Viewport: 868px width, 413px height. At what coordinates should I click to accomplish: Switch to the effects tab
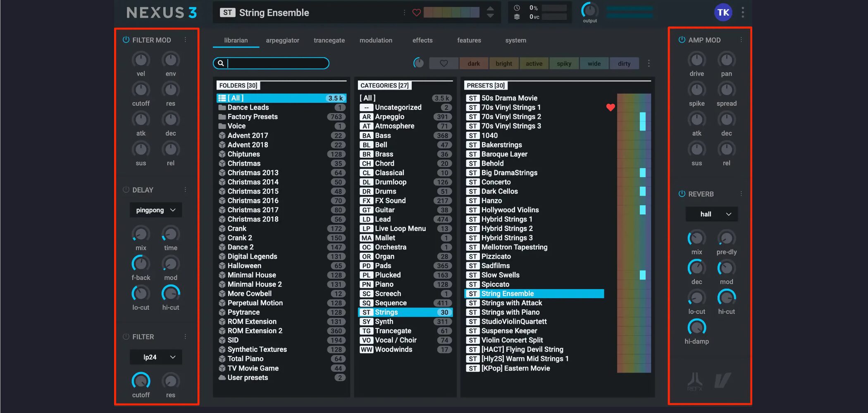[x=422, y=40]
